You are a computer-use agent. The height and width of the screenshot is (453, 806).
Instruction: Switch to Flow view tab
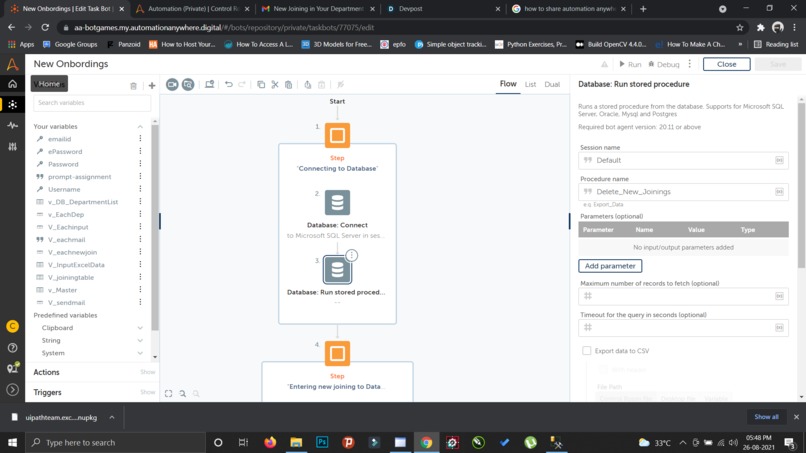click(508, 84)
